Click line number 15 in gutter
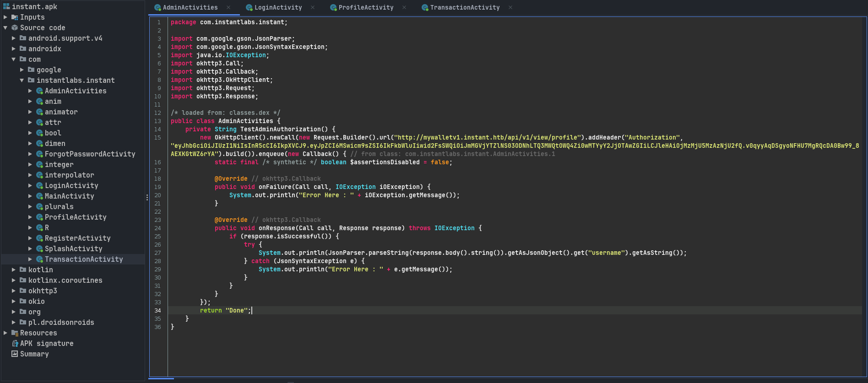This screenshot has height=383, width=868. point(157,138)
